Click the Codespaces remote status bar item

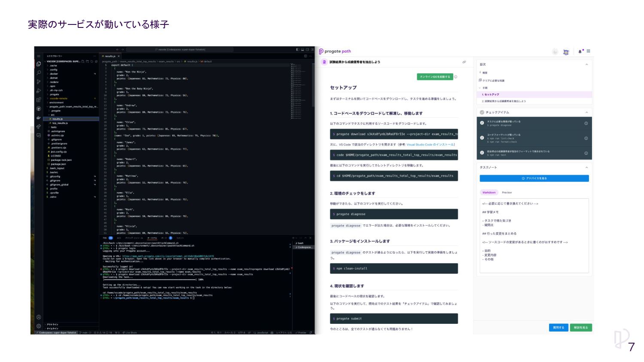coord(57,332)
